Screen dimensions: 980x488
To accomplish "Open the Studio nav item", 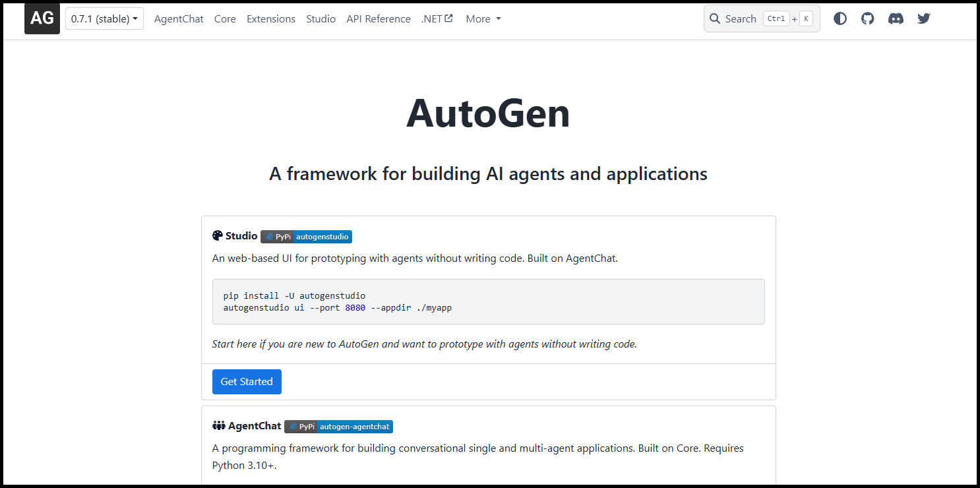I will (321, 19).
